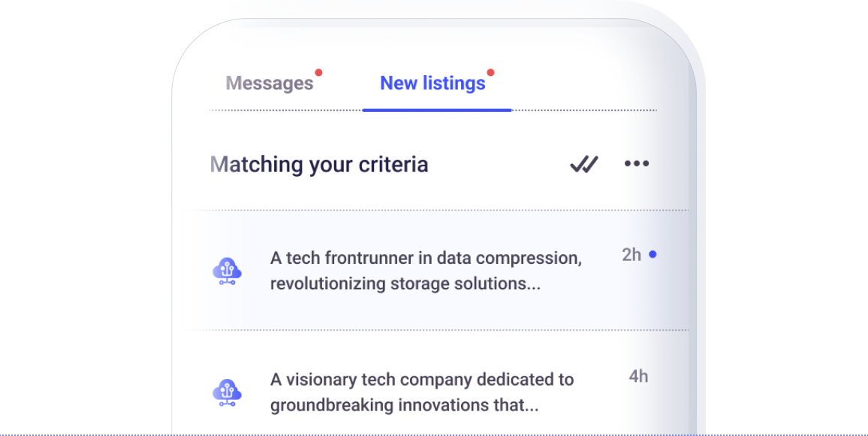Click the red notification dot on New listings
868x436 pixels.
coord(490,73)
